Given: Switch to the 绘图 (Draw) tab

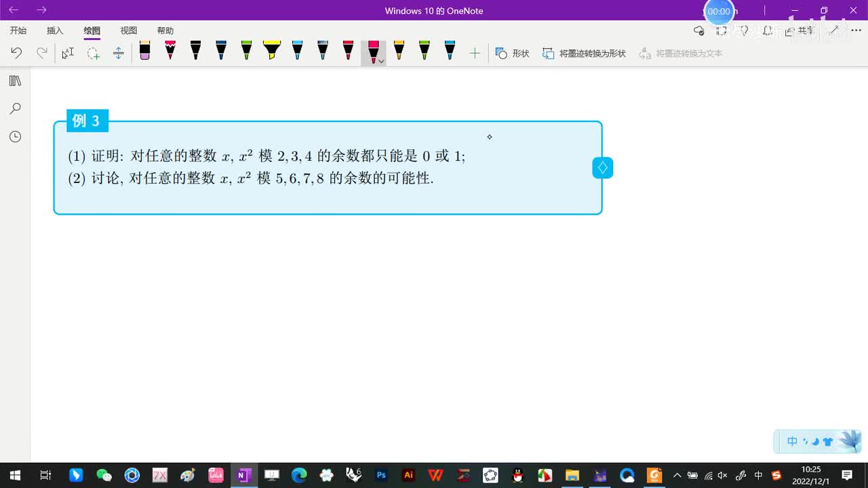Looking at the screenshot, I should pos(92,30).
